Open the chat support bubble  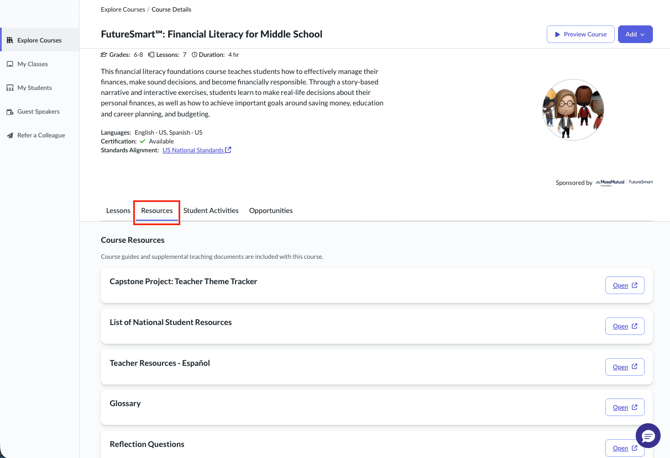click(648, 435)
